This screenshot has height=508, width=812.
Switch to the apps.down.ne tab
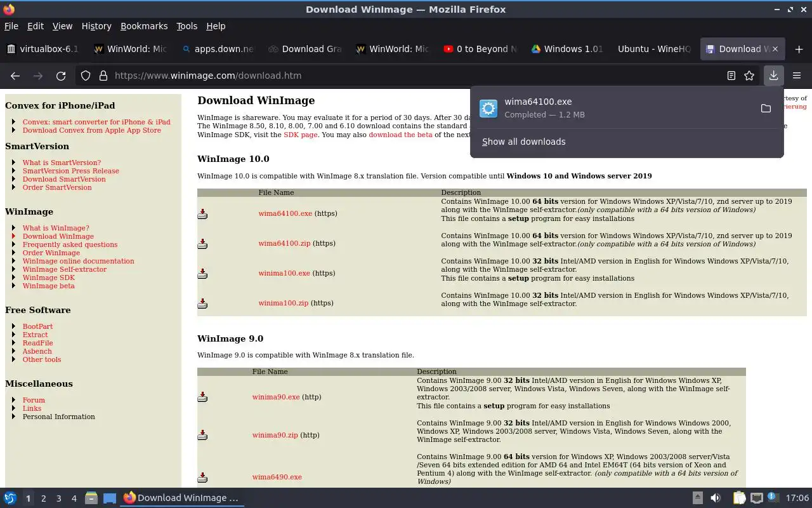(217, 49)
